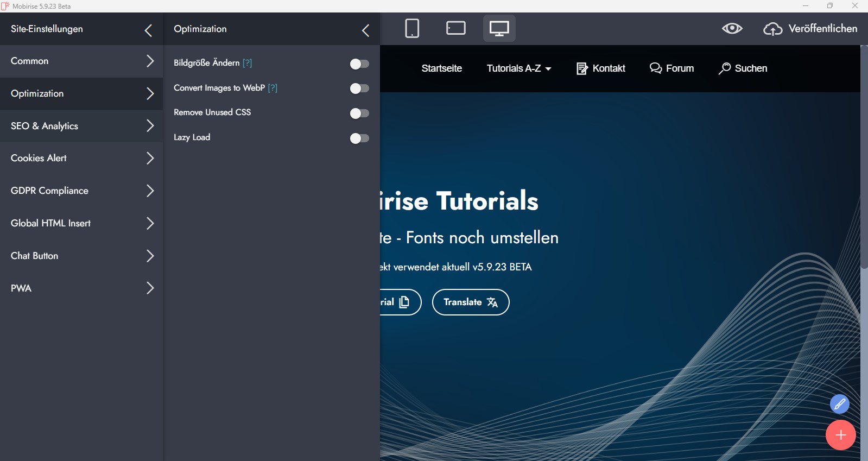Switch to mobile phone preview icon

point(412,28)
